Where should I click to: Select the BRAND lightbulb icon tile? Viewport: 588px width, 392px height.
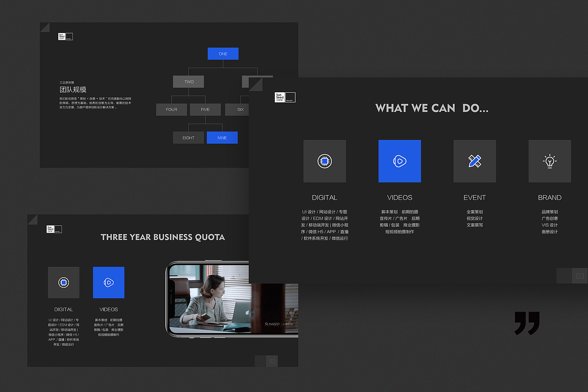pyautogui.click(x=550, y=161)
